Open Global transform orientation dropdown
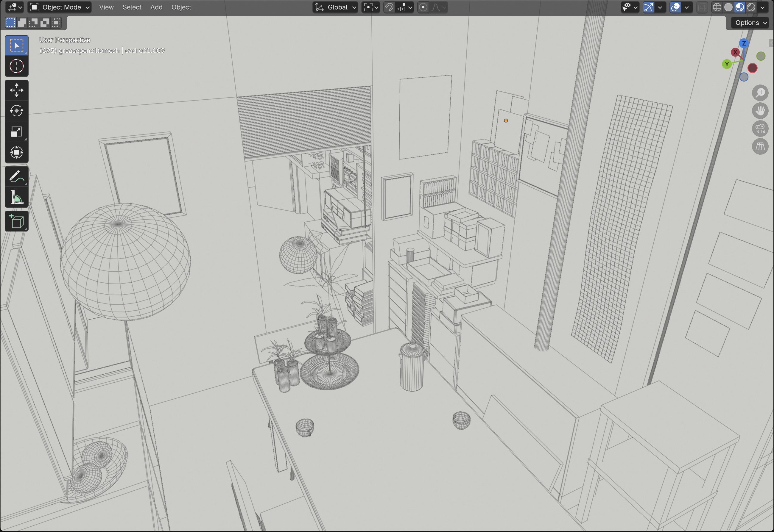Viewport: 774px width, 532px height. click(336, 7)
